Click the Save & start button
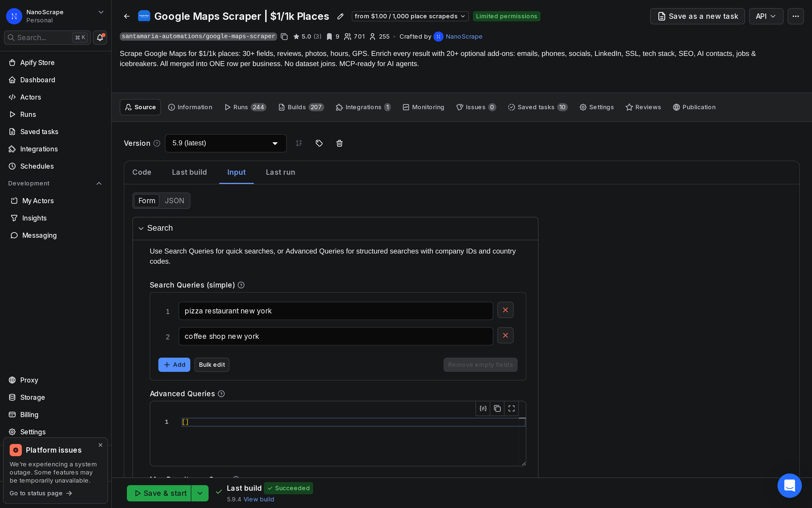812x508 pixels. (x=159, y=493)
